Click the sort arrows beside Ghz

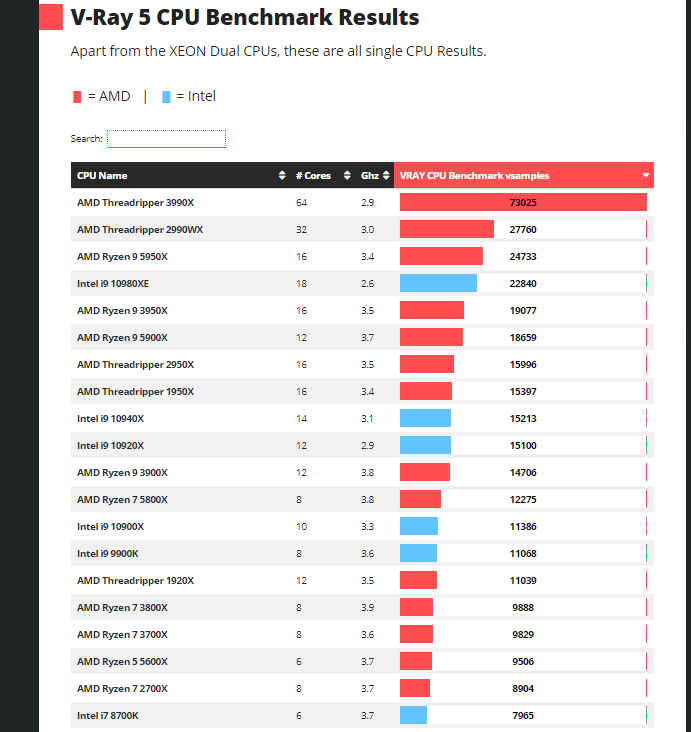pyautogui.click(x=386, y=176)
